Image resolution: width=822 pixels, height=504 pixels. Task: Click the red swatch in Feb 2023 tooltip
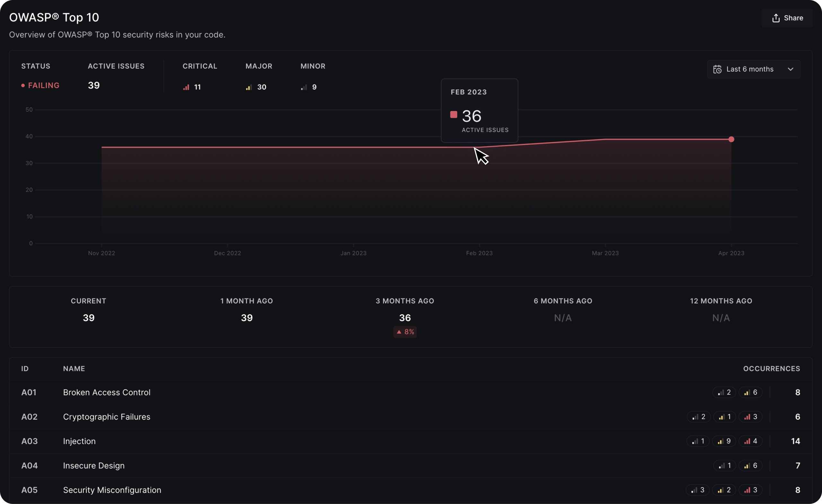pos(453,115)
